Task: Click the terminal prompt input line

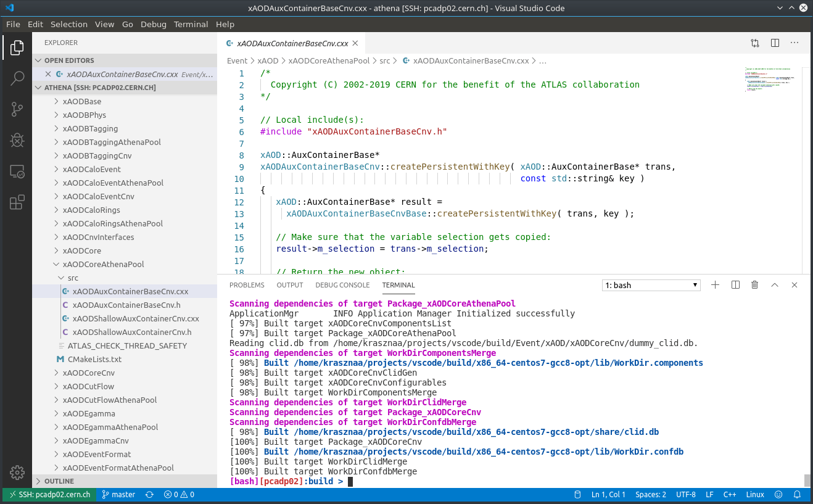Action: pos(291,481)
